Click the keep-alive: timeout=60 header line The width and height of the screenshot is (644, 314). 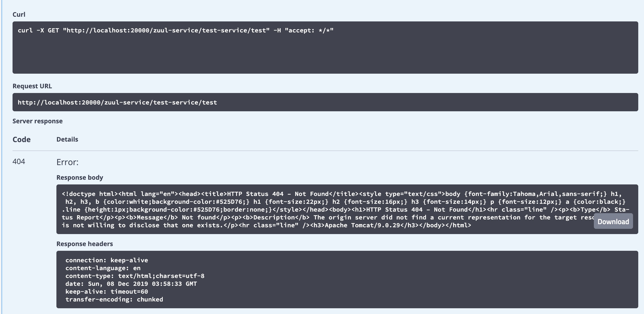point(107,292)
